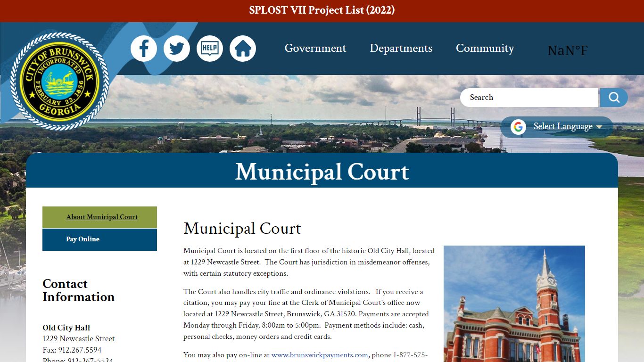Click the Contact Information heading
The image size is (644, 362).
coord(79,290)
